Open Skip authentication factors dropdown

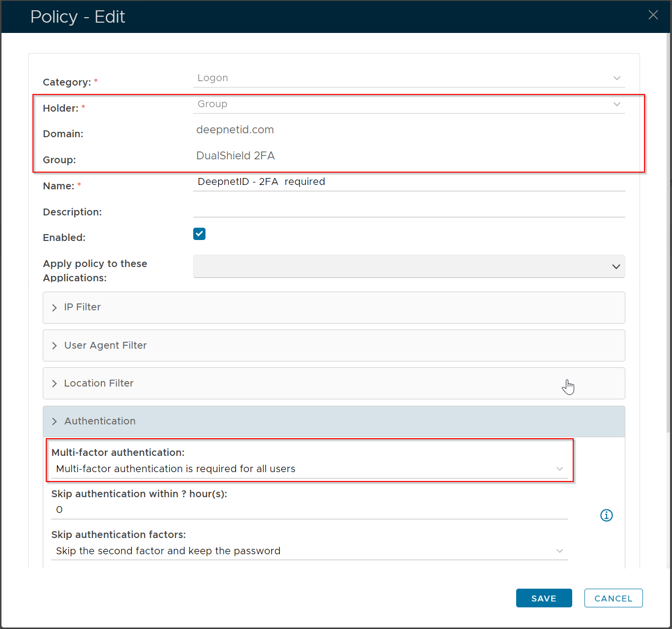pyautogui.click(x=309, y=551)
